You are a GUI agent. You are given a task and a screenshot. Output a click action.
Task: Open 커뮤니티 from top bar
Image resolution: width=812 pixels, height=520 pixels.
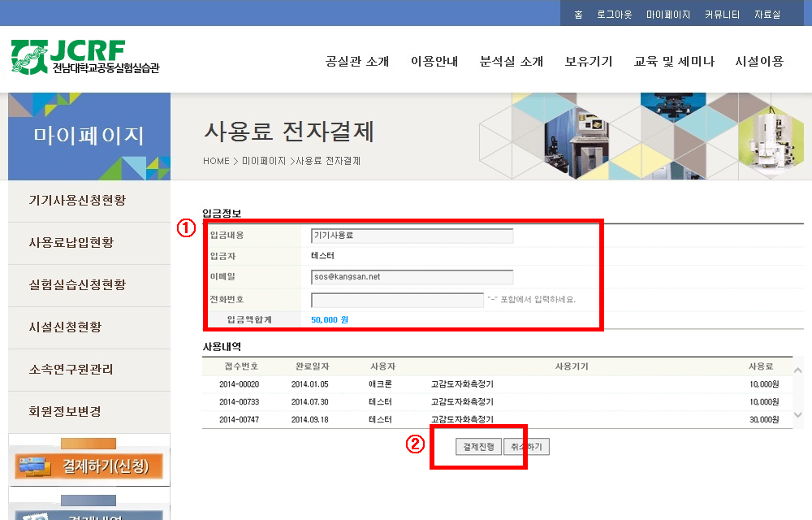tap(721, 15)
